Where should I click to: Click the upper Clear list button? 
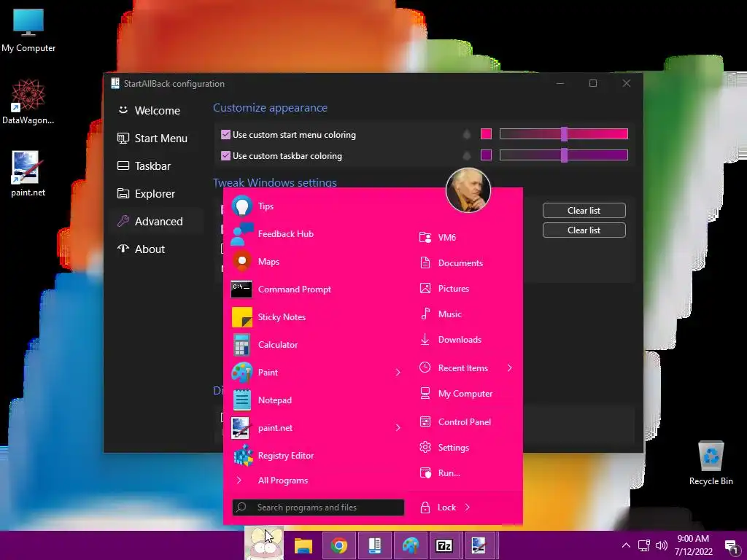pos(584,211)
